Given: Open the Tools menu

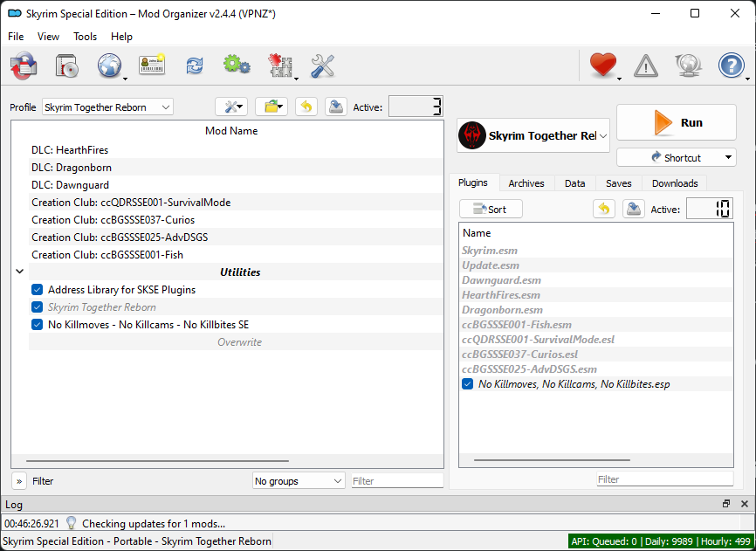Looking at the screenshot, I should [85, 37].
